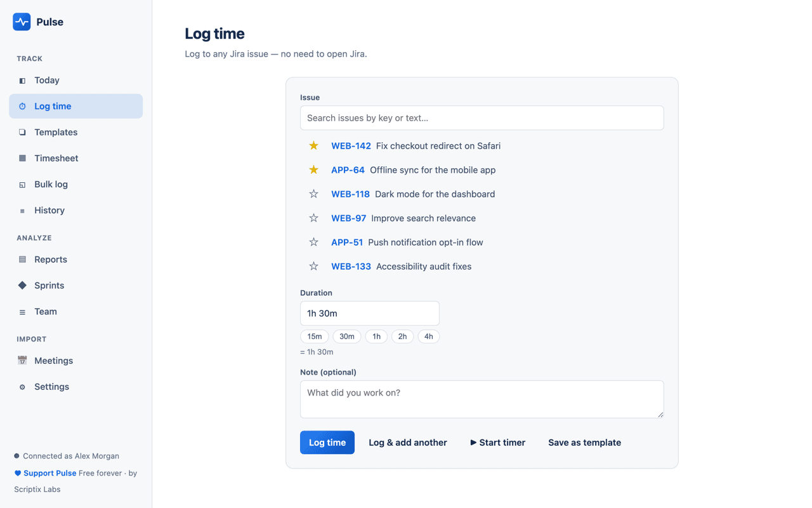Click the Settings gear icon

(x=22, y=387)
